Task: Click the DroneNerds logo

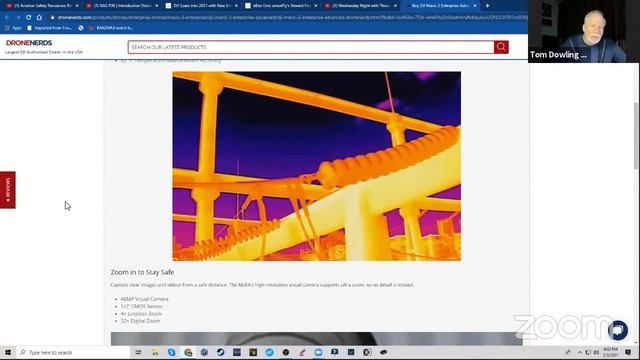Action: click(29, 43)
